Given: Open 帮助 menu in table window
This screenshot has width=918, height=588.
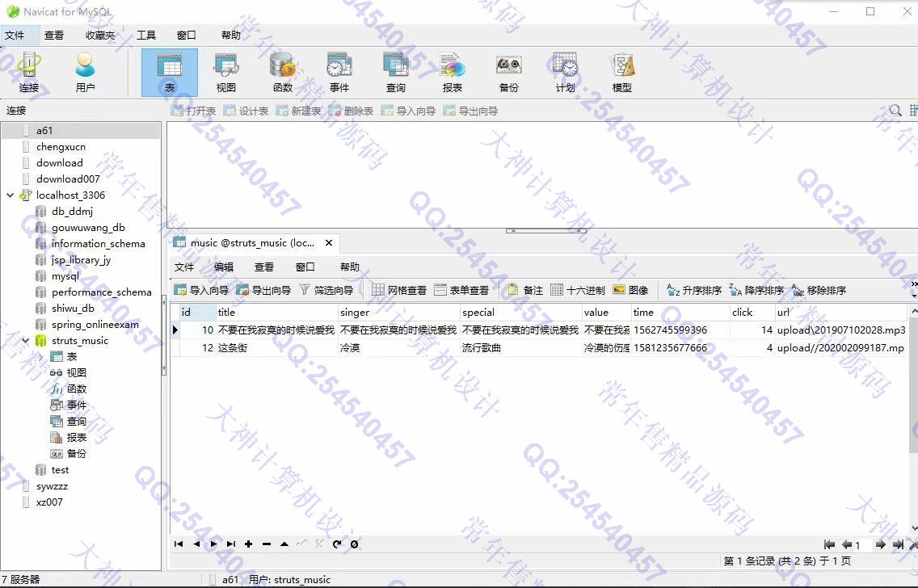Looking at the screenshot, I should (x=350, y=267).
